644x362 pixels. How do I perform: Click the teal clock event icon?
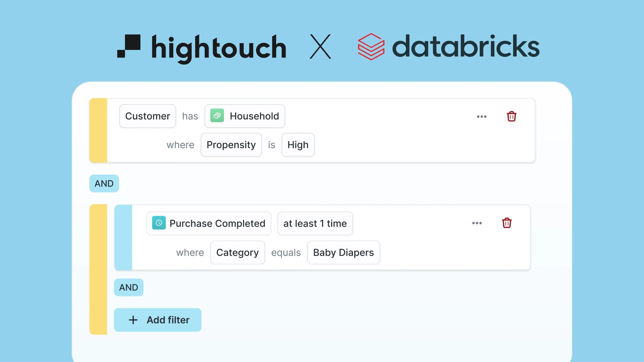pos(159,223)
